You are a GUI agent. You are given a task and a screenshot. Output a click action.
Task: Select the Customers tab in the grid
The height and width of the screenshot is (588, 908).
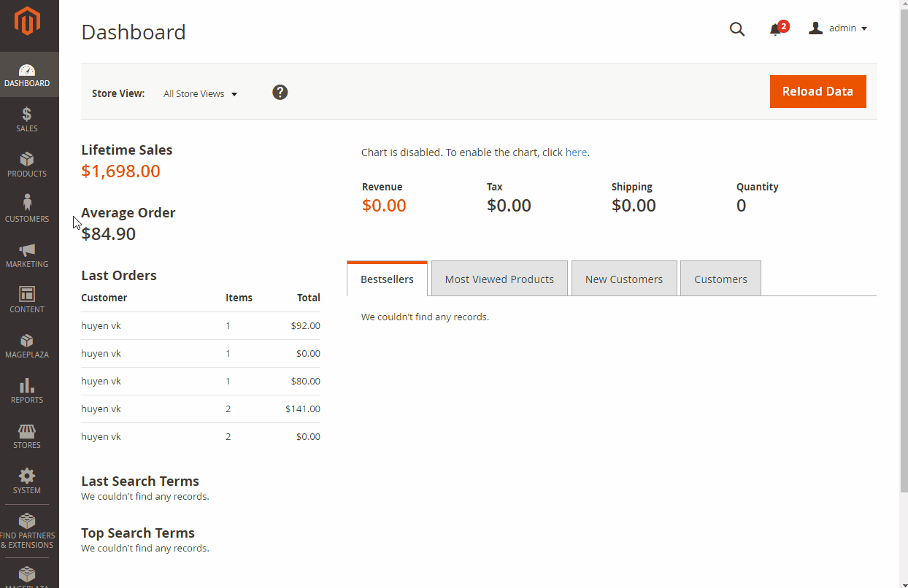pyautogui.click(x=720, y=279)
